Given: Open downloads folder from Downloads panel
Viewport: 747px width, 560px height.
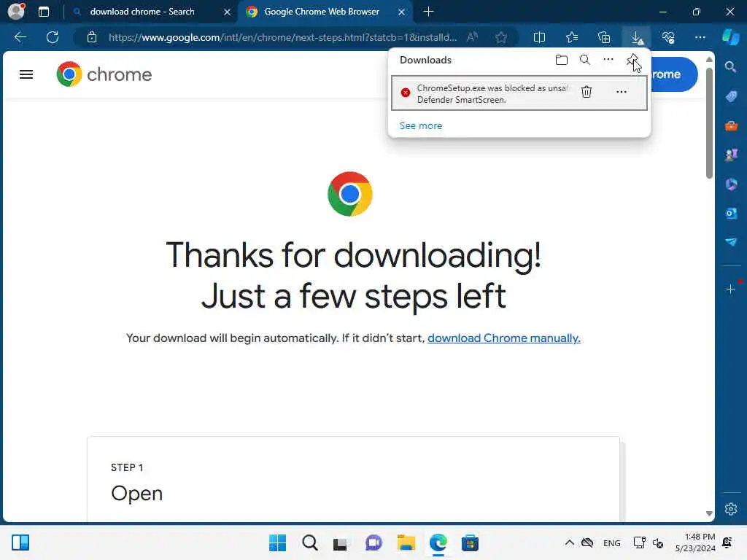Looking at the screenshot, I should (x=562, y=60).
